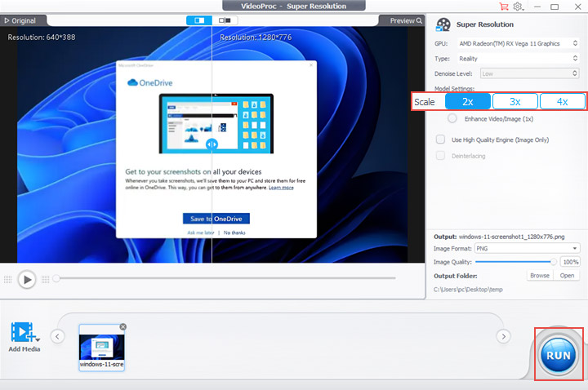
Task: Select 3x scale
Action: [514, 101]
